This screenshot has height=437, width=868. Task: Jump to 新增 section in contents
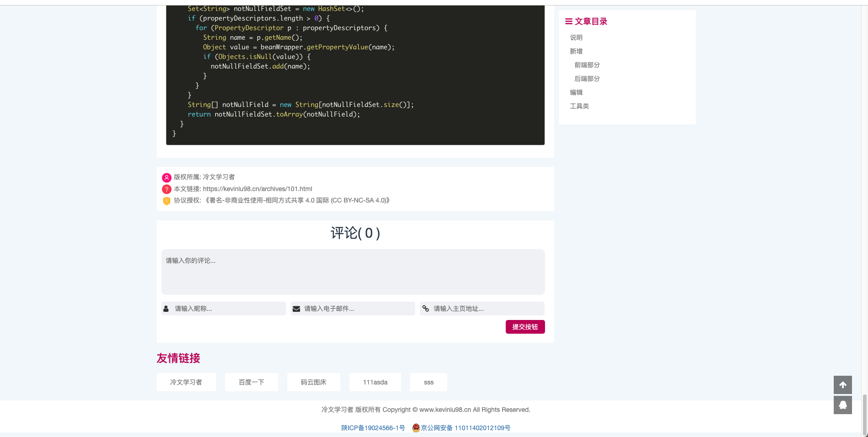click(x=576, y=51)
